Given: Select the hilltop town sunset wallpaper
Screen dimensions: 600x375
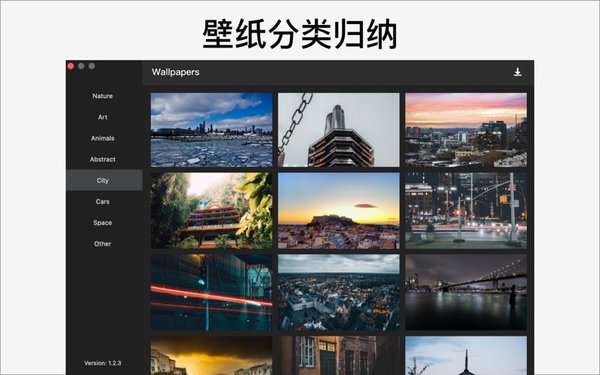Looking at the screenshot, I should point(339,210).
